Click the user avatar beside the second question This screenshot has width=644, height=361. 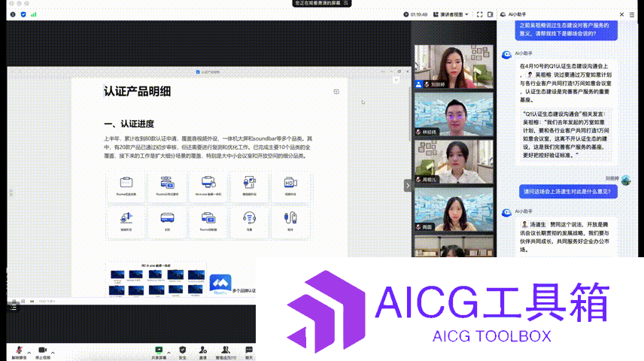tap(626, 180)
